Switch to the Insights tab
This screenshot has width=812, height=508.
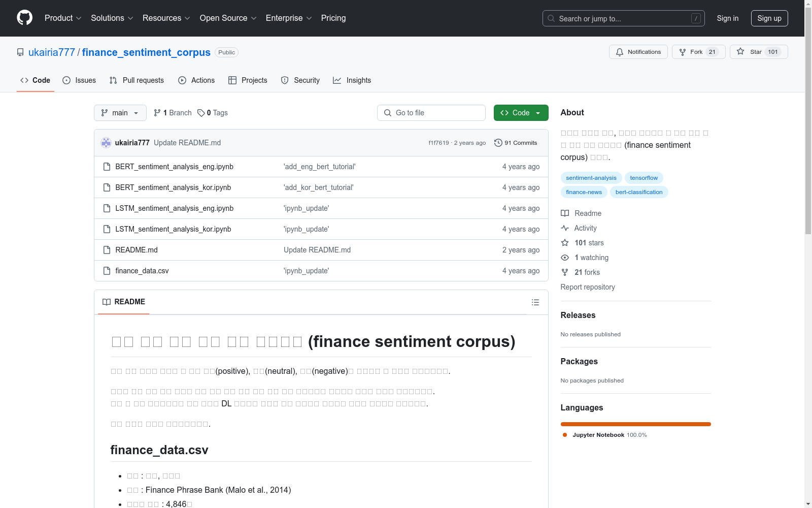coord(352,80)
